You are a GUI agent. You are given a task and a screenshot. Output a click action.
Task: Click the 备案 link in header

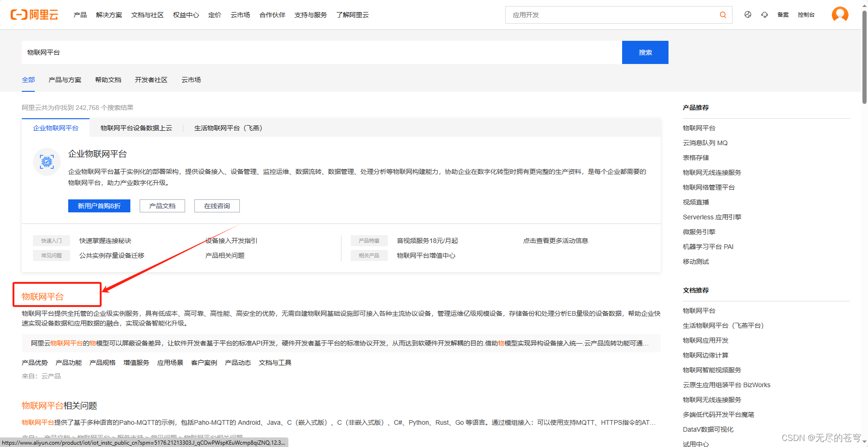783,15
